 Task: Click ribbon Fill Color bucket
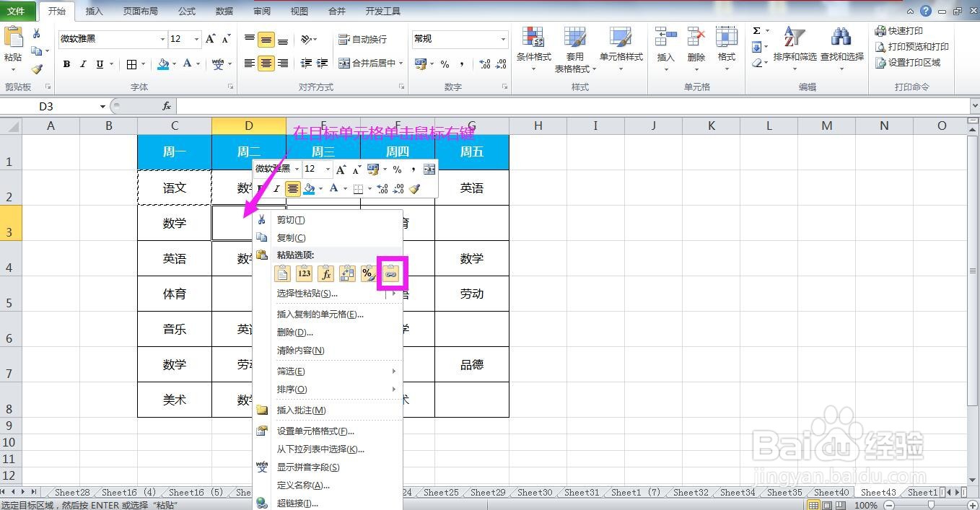click(x=163, y=64)
